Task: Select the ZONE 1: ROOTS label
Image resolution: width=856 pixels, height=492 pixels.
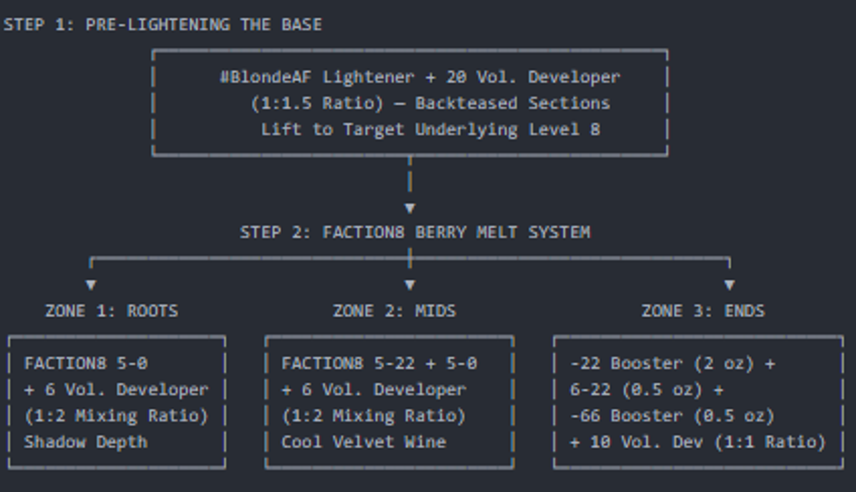Action: pyautogui.click(x=111, y=311)
